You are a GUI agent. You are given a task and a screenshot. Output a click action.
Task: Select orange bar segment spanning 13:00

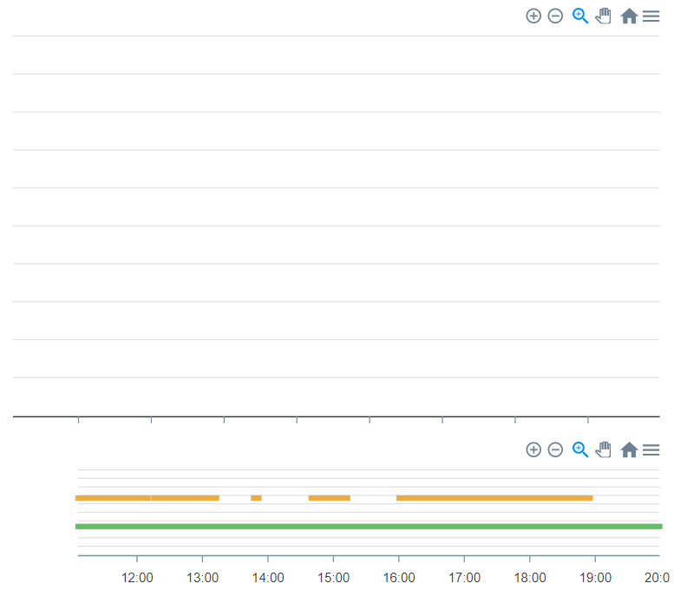[186, 498]
